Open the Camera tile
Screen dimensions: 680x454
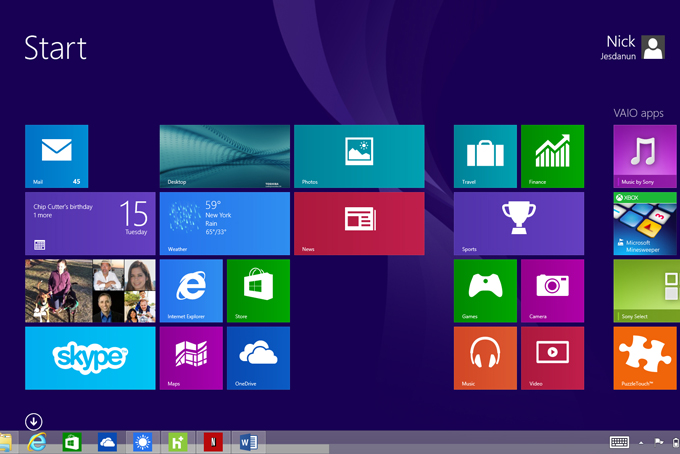coord(552,291)
